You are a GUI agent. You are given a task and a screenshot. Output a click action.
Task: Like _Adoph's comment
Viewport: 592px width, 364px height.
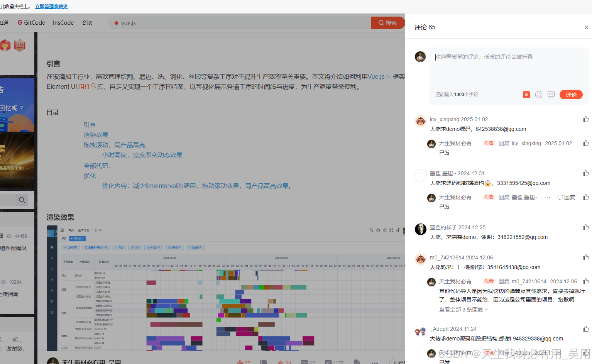[x=586, y=329]
